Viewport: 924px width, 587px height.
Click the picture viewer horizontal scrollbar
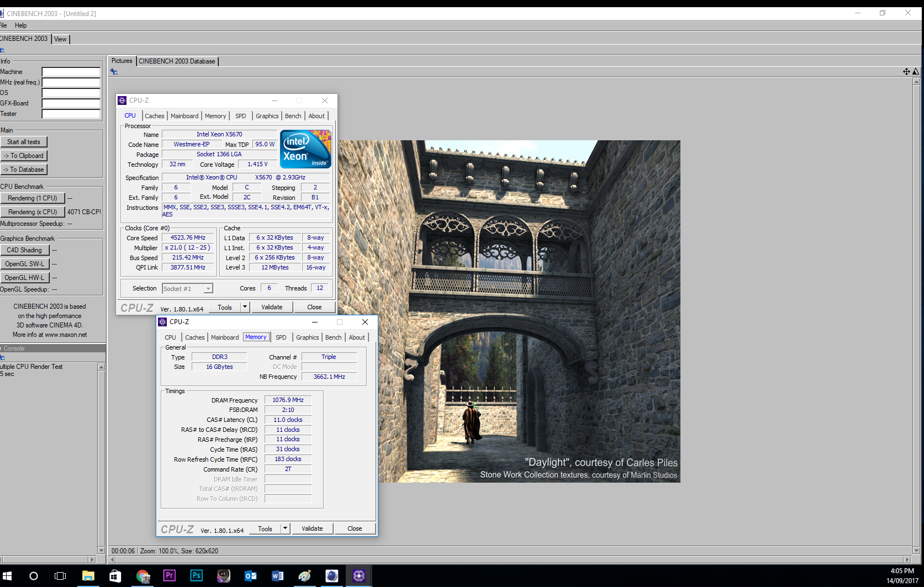pos(510,559)
